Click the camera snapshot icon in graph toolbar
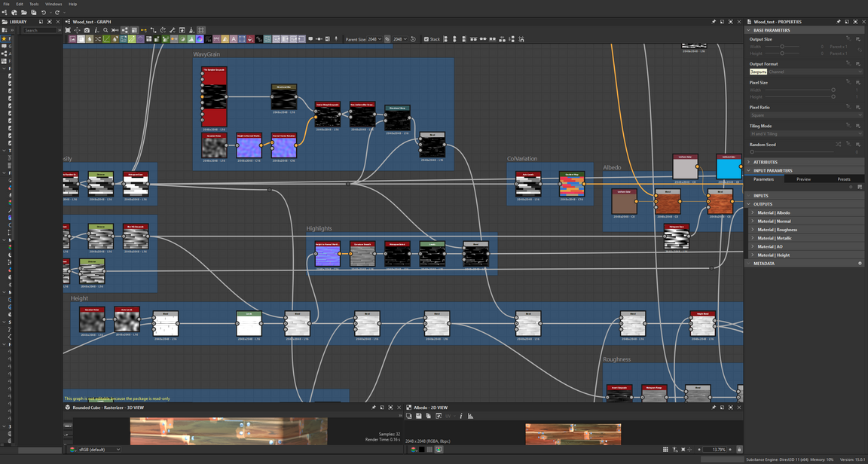The height and width of the screenshot is (464, 868). [87, 31]
